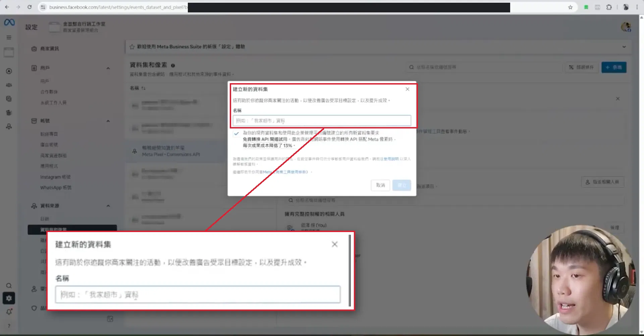Open the settings gear in left rail

(9, 298)
